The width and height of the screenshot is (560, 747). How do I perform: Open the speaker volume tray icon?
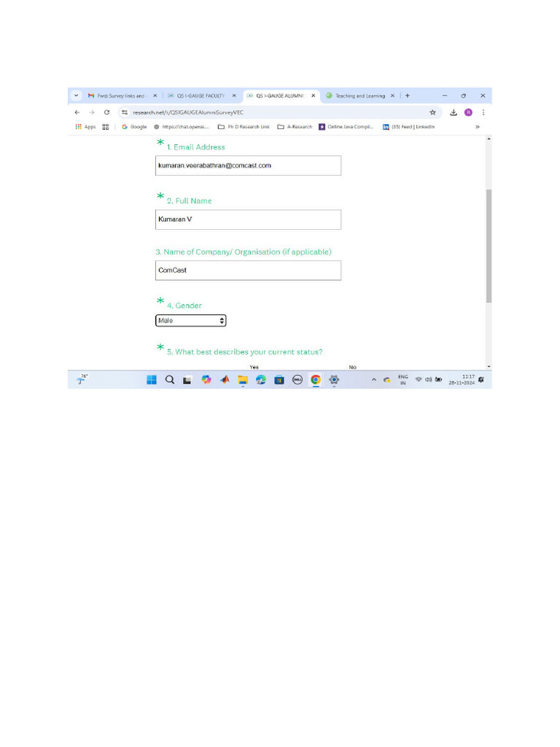point(428,379)
